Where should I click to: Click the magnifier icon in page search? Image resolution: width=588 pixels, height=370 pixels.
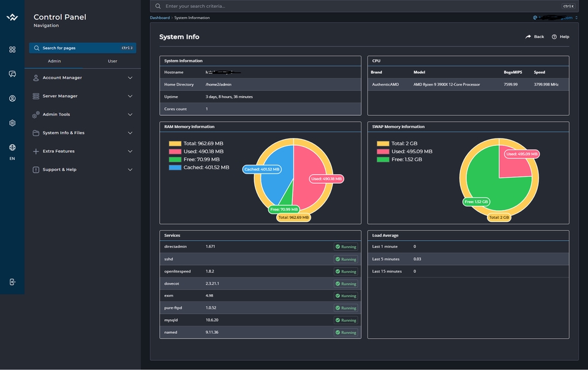[36, 48]
